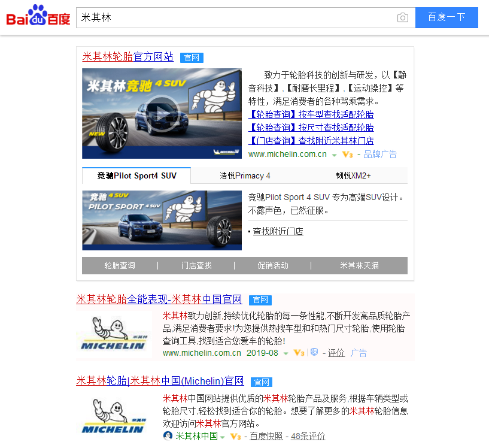Select the 竞驰Pilot Sport4 SUV tab
Screen dimensions: 489x448
[136, 175]
